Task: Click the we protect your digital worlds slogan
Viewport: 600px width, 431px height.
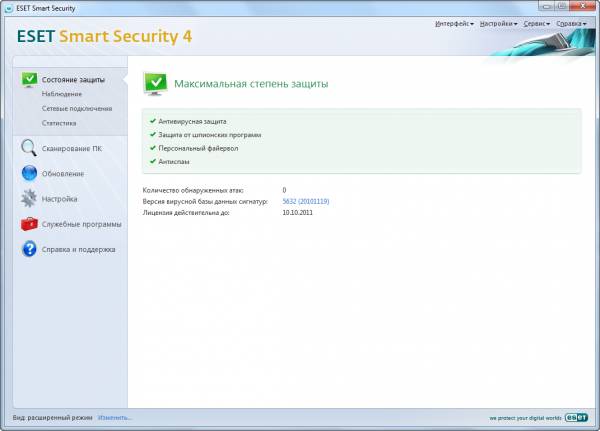Action: tap(525, 418)
